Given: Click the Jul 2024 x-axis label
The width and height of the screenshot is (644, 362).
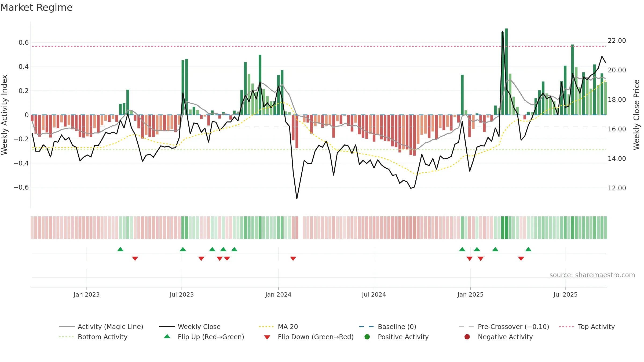Looking at the screenshot, I should tap(374, 295).
